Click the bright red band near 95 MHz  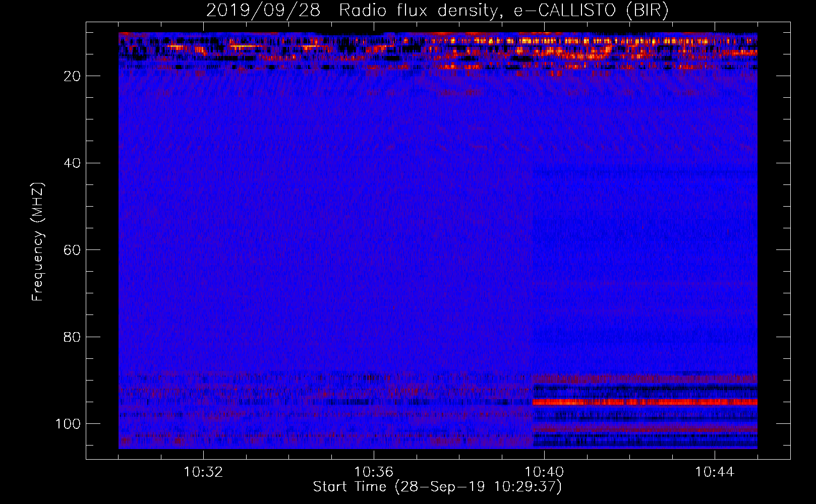[x=645, y=402]
